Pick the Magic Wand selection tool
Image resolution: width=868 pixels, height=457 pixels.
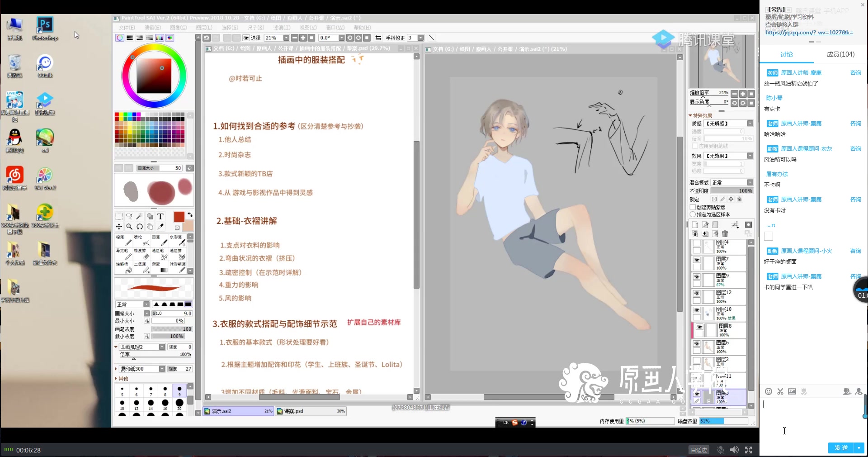point(140,216)
